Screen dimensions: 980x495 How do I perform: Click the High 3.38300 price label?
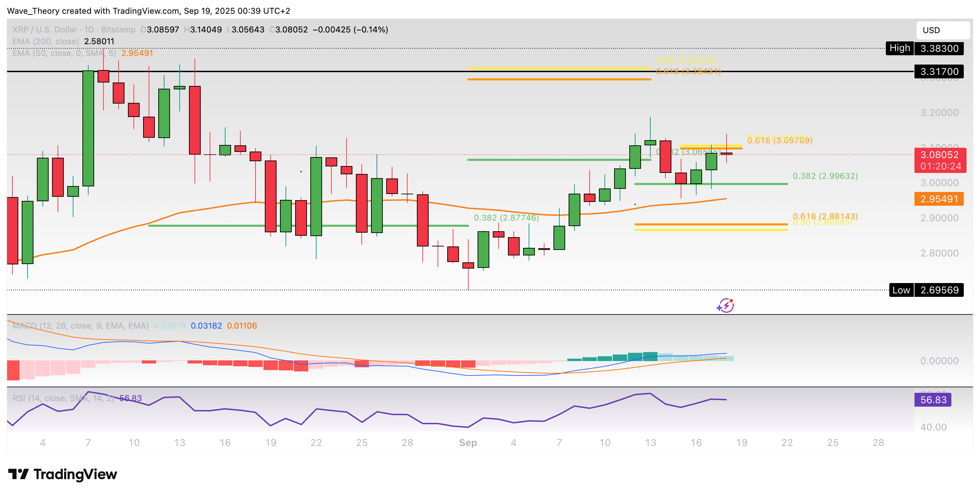(924, 48)
